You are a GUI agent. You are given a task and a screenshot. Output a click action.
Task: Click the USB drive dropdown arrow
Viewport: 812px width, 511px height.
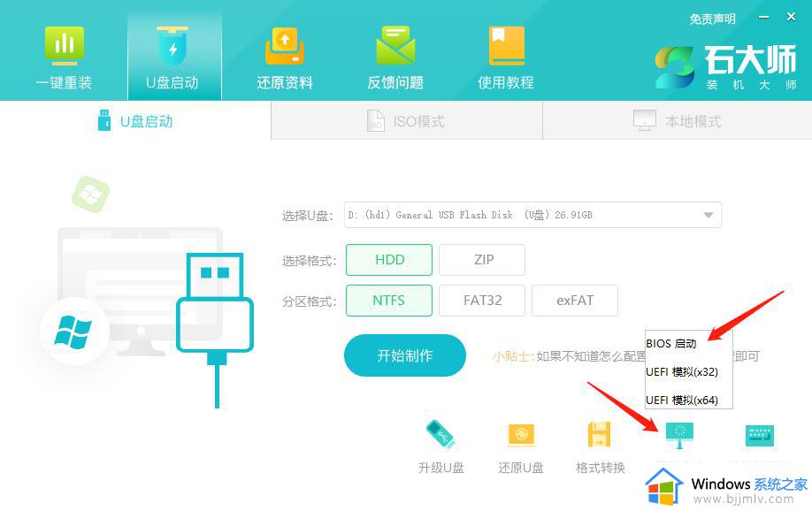pyautogui.click(x=709, y=215)
